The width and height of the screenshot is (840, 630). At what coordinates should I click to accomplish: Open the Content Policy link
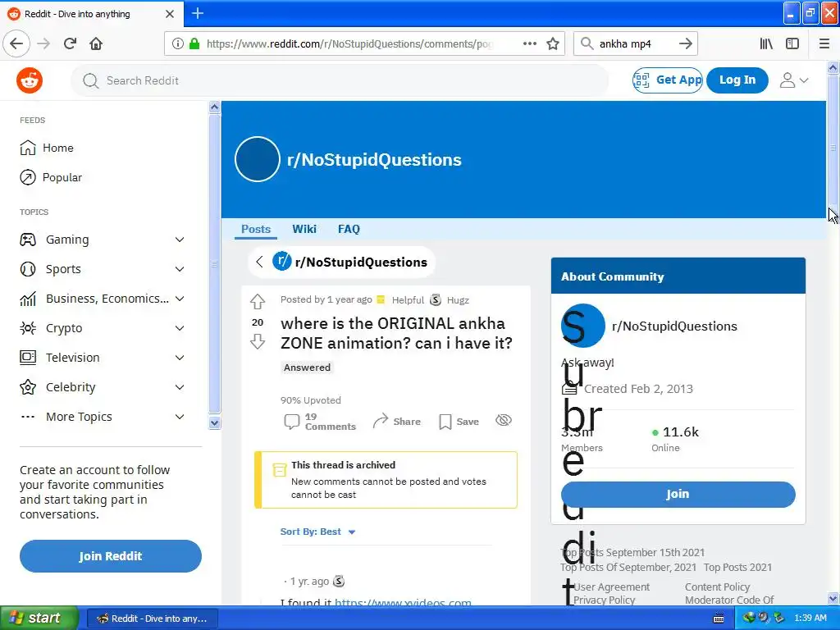(717, 587)
